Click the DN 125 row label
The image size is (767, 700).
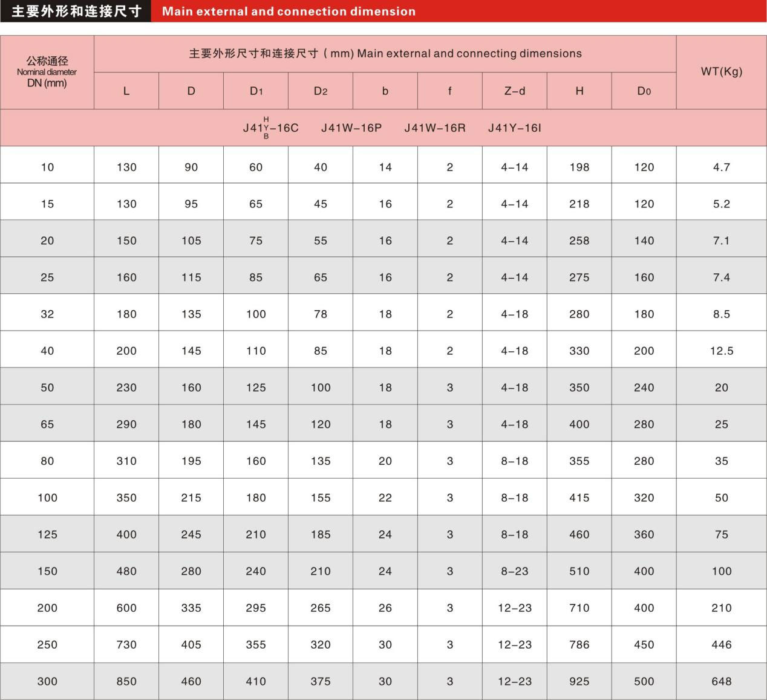[47, 534]
